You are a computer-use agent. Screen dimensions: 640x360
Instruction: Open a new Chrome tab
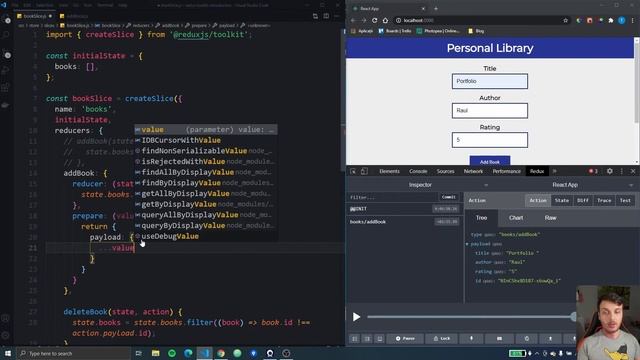[436, 9]
